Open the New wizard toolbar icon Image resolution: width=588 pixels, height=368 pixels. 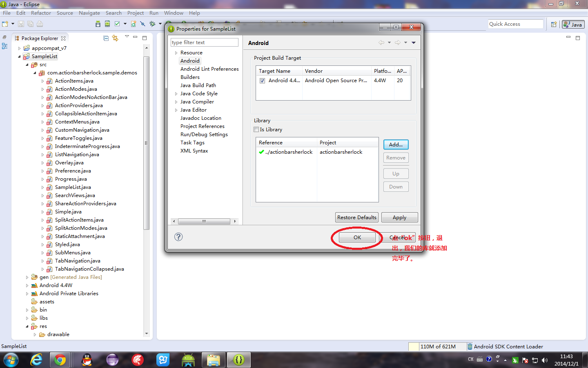[5, 24]
